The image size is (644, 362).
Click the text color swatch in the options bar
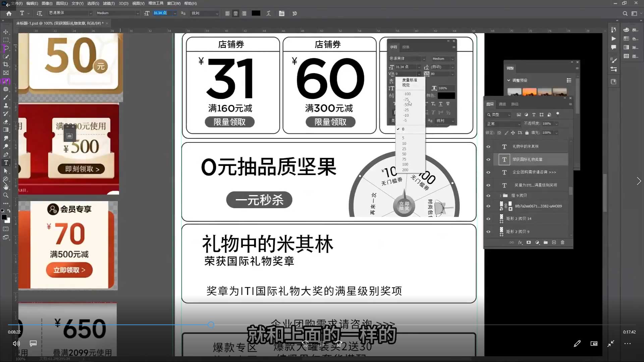tap(256, 13)
